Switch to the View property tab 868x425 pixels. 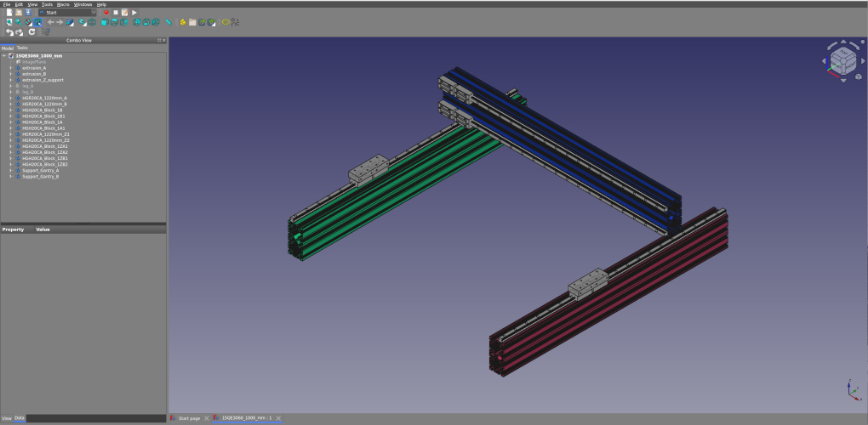click(7, 418)
